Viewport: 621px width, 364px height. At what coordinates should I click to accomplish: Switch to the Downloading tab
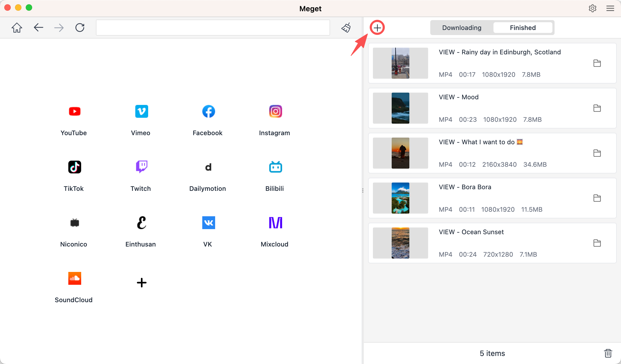pos(462,28)
